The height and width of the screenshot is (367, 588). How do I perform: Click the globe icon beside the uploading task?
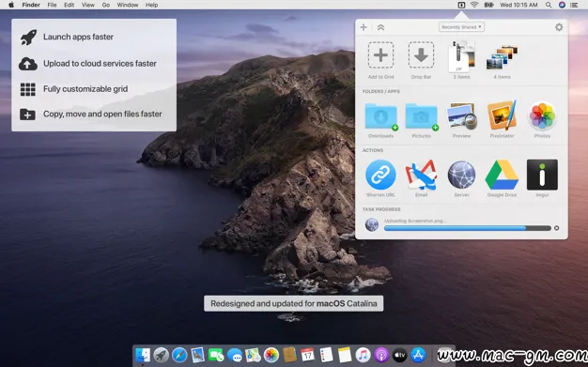(372, 224)
